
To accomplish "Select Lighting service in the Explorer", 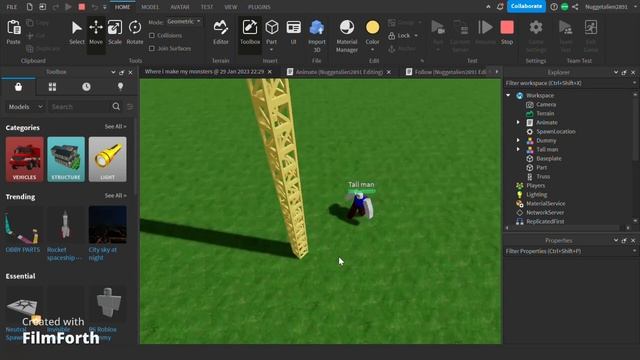I will tap(536, 194).
